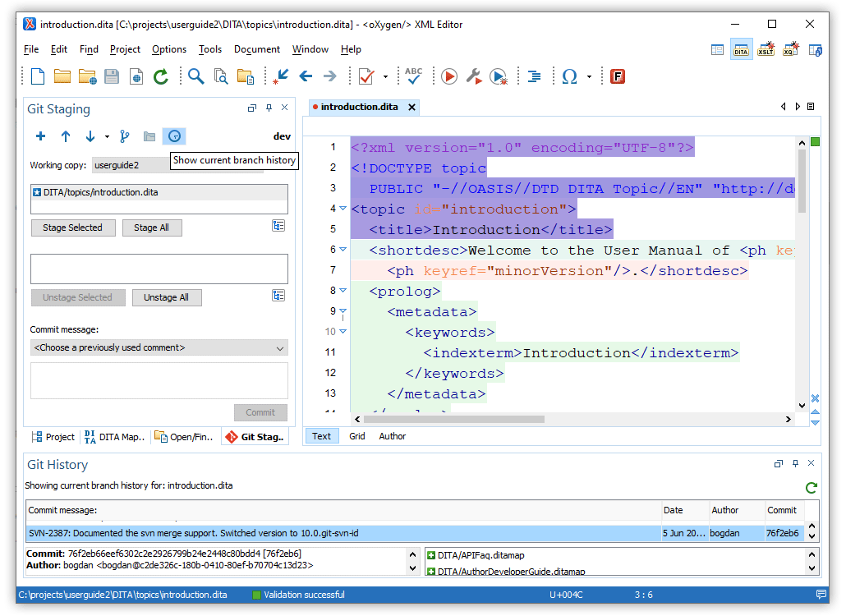
Task: Click the ABC spell check icon
Action: tap(414, 76)
